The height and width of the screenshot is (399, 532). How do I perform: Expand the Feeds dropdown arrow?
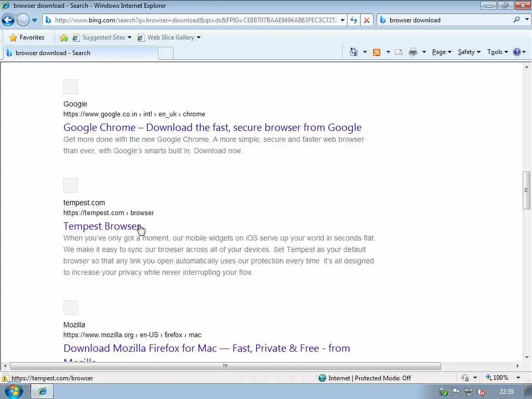pyautogui.click(x=388, y=52)
